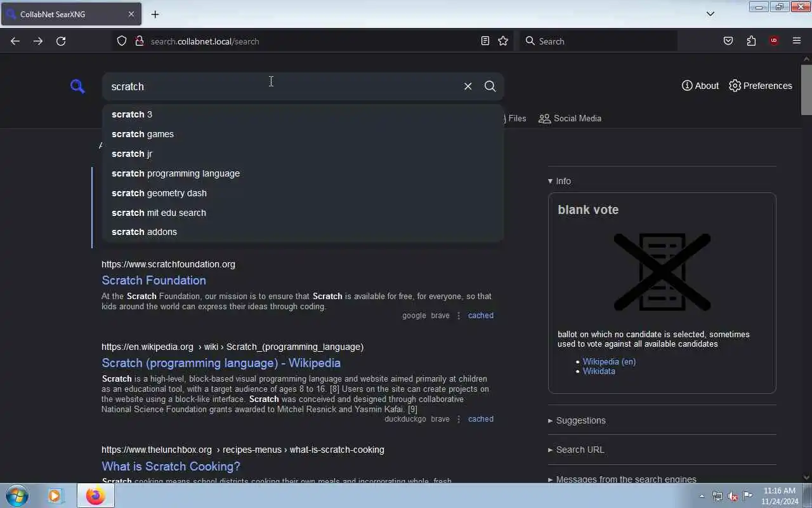The image size is (812, 508).
Task: Bookmark this page with star icon
Action: click(x=503, y=41)
